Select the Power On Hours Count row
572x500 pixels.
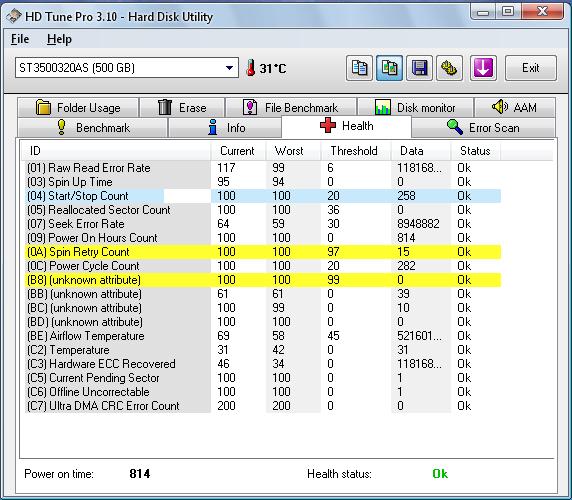pos(263,238)
